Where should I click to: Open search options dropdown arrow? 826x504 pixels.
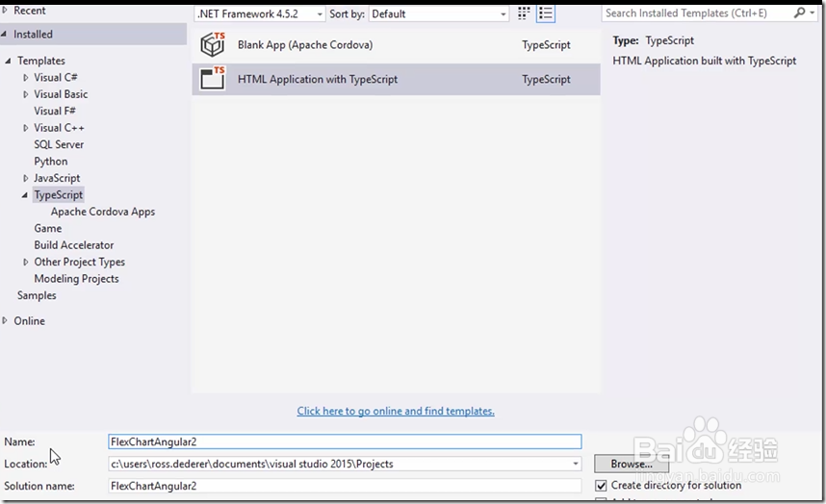click(813, 13)
